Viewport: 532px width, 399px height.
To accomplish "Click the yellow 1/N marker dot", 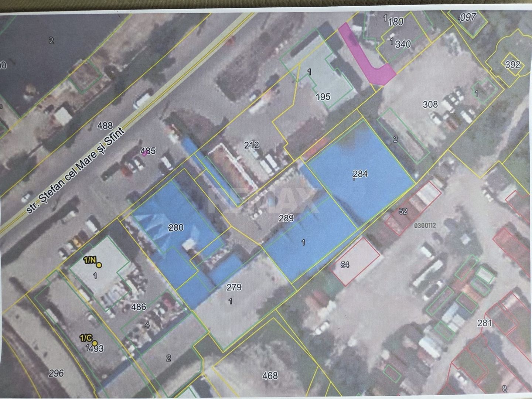I will pyautogui.click(x=99, y=265).
